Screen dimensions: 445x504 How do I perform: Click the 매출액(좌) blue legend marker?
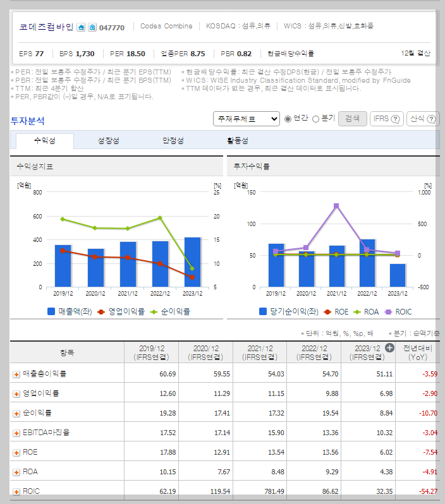pyautogui.click(x=51, y=311)
